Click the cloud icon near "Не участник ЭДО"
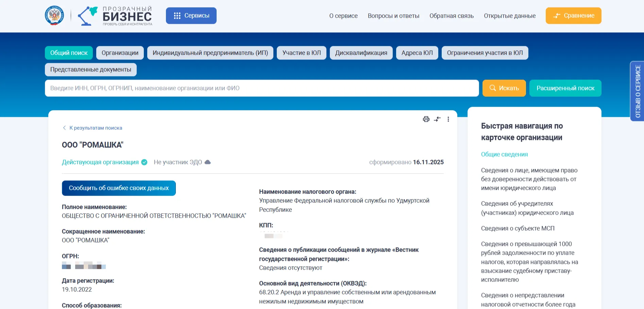Image resolution: width=644 pixels, height=309 pixels. 208,162
